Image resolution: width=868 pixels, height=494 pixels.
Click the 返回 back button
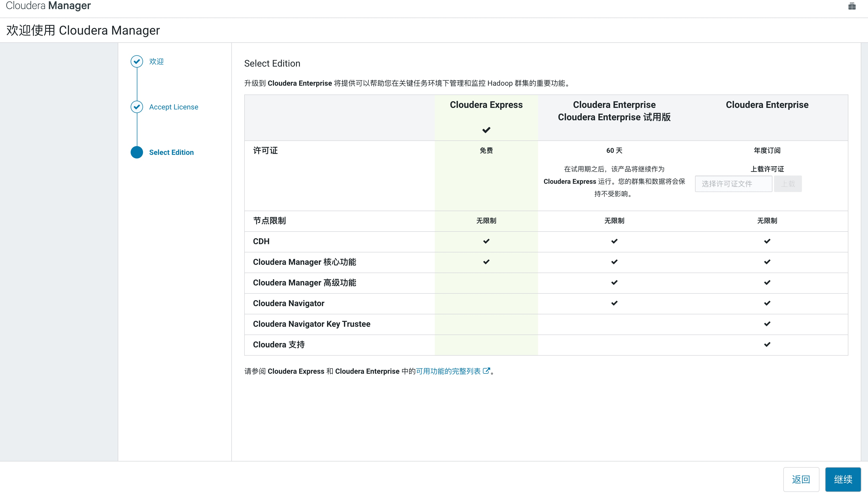pos(801,479)
